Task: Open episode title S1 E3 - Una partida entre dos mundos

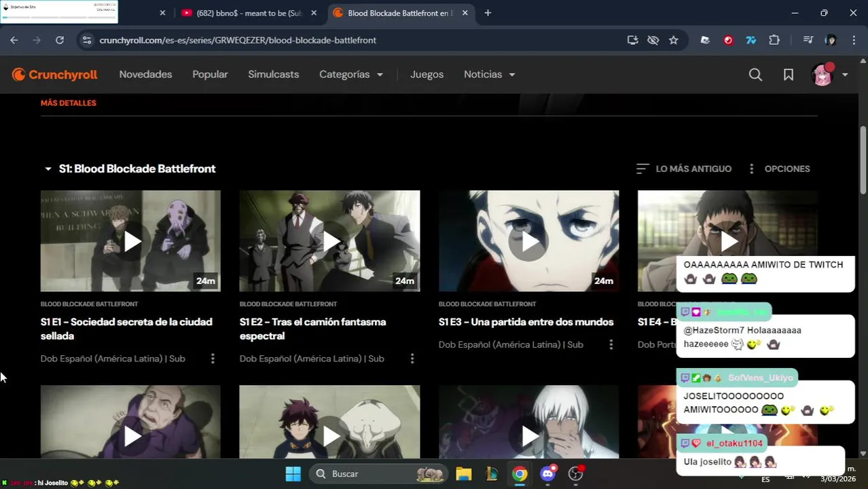Action: click(526, 322)
